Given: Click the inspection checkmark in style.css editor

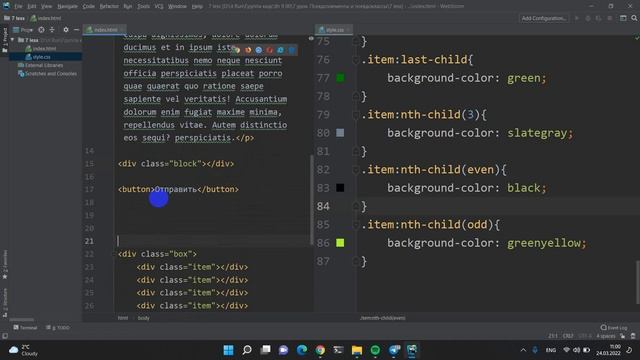Looking at the screenshot, I should [x=636, y=38].
